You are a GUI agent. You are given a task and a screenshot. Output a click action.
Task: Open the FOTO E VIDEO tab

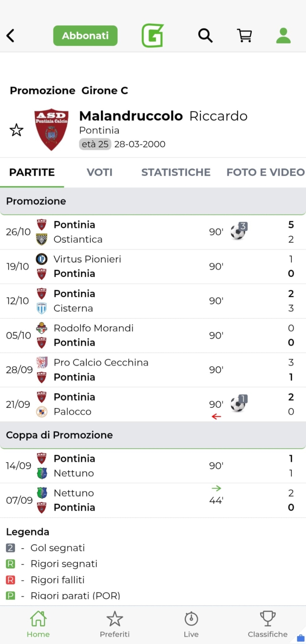[x=265, y=172]
